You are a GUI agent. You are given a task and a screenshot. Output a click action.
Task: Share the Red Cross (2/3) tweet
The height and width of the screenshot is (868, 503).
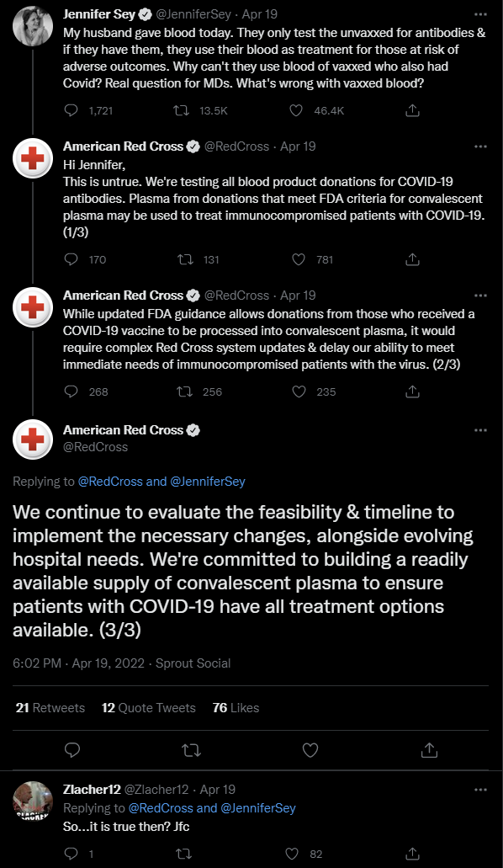coord(412,391)
